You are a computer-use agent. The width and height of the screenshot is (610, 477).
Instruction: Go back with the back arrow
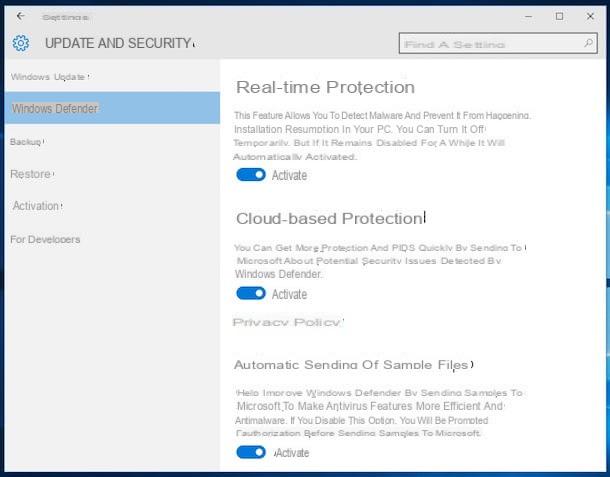[21, 16]
